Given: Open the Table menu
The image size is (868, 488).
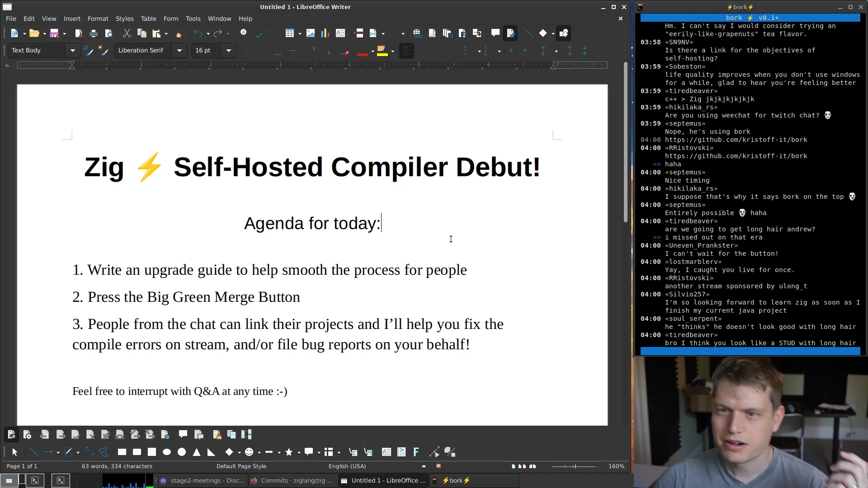Looking at the screenshot, I should [x=148, y=19].
